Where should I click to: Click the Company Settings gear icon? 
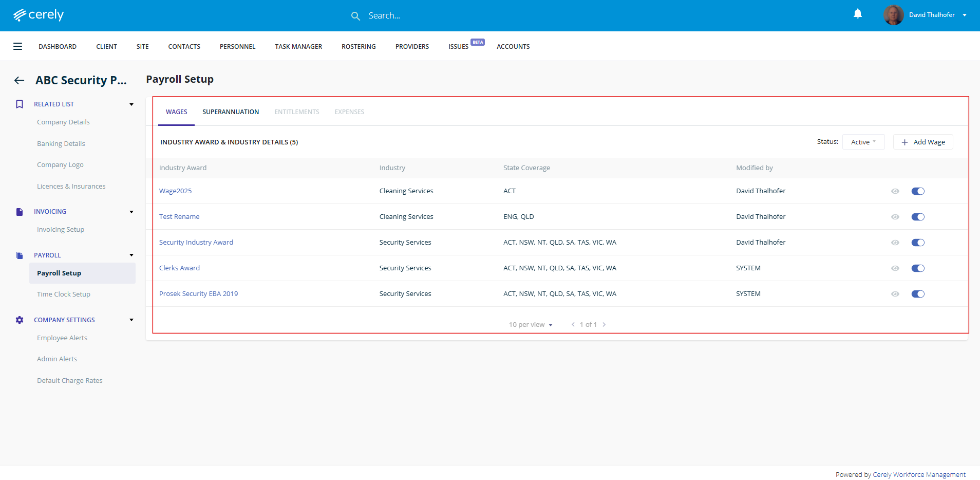pos(20,320)
